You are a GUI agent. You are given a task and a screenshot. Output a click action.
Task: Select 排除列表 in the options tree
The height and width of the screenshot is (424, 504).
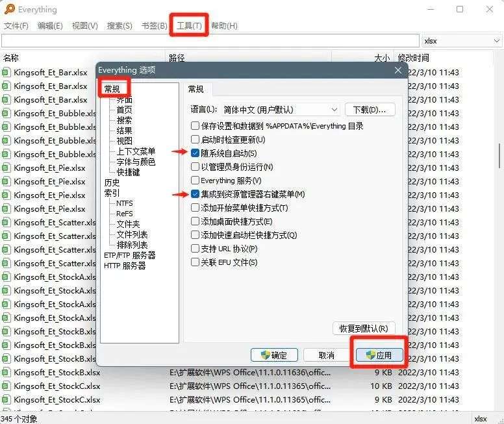132,245
